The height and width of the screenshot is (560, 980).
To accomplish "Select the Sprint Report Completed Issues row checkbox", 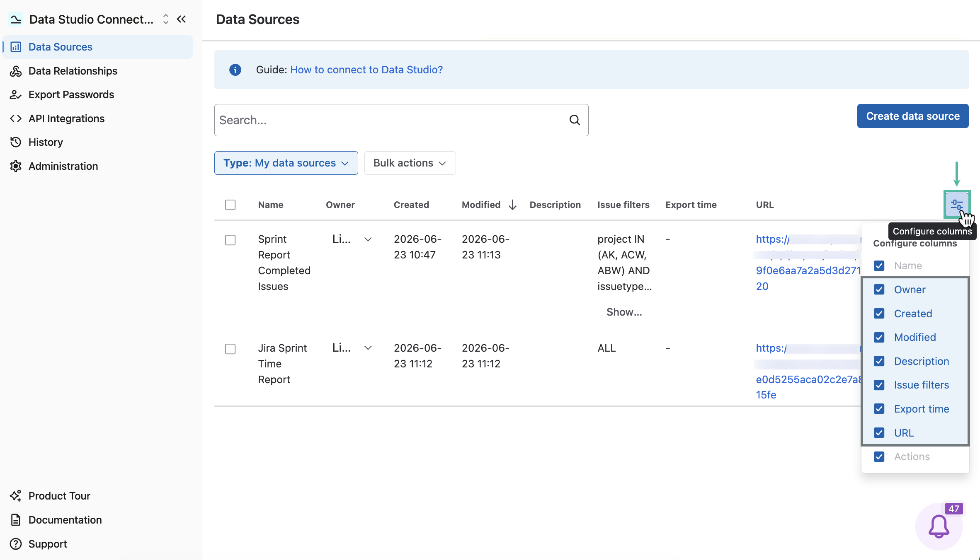I will pyautogui.click(x=230, y=240).
